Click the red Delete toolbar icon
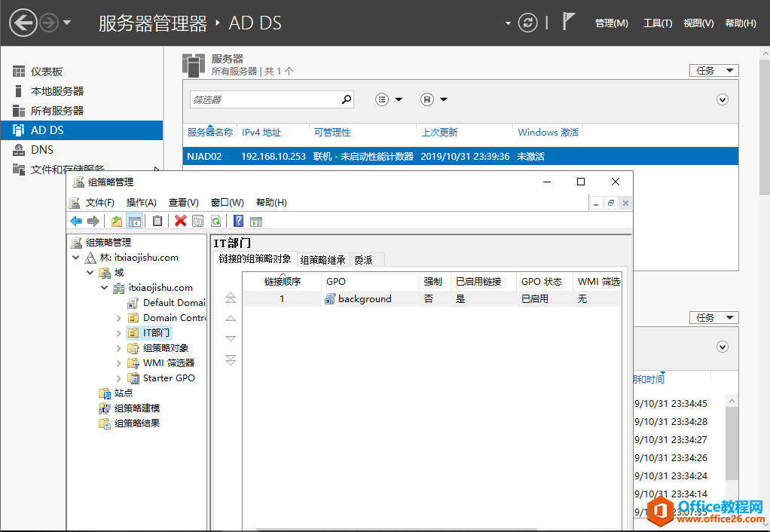Image resolution: width=770 pixels, height=532 pixels. click(x=181, y=221)
